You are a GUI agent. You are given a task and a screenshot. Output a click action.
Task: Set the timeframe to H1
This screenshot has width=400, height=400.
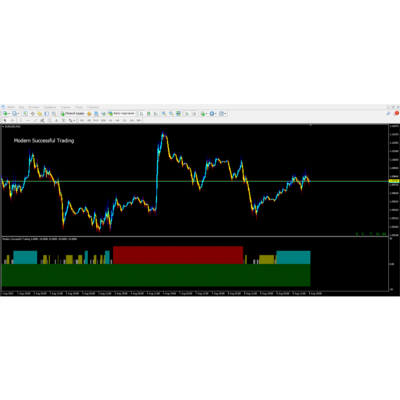coord(110,120)
